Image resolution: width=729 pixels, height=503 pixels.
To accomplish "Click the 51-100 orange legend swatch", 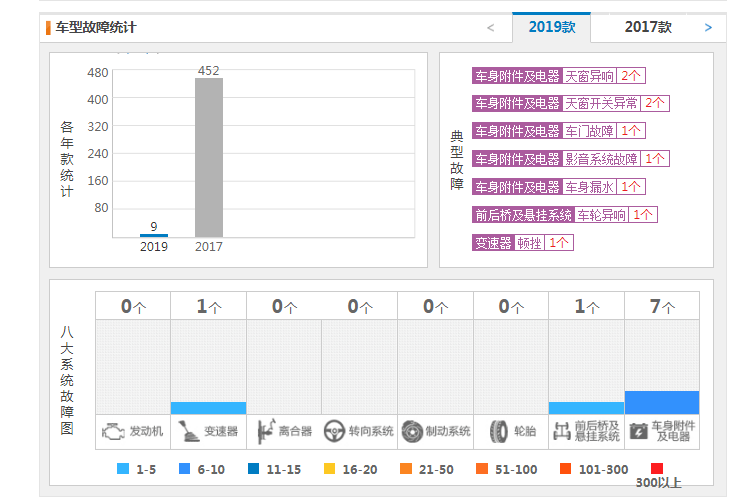I will [482, 469].
